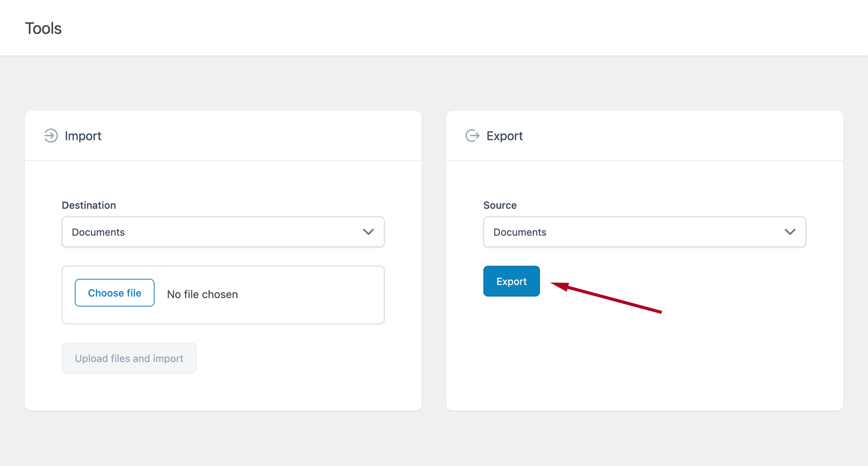Viewport: 868px width, 466px height.
Task: Click the Destination label text
Action: 89,205
